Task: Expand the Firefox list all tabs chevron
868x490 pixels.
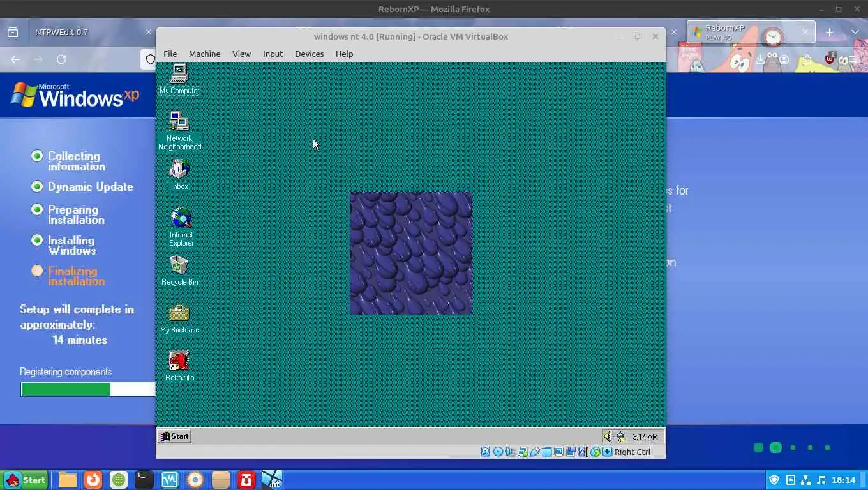Action: 855,32
